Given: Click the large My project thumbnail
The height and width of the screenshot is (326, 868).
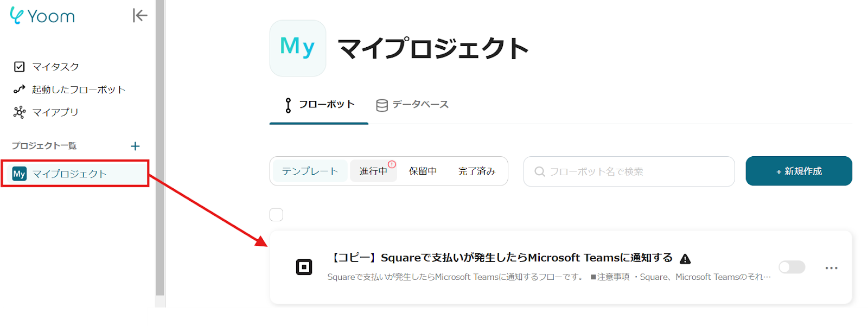Looking at the screenshot, I should pos(297,48).
